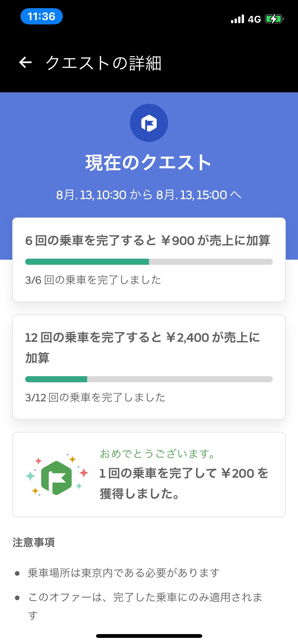Tap the home indicator bar
Image resolution: width=298 pixels, height=644 pixels.
149,636
